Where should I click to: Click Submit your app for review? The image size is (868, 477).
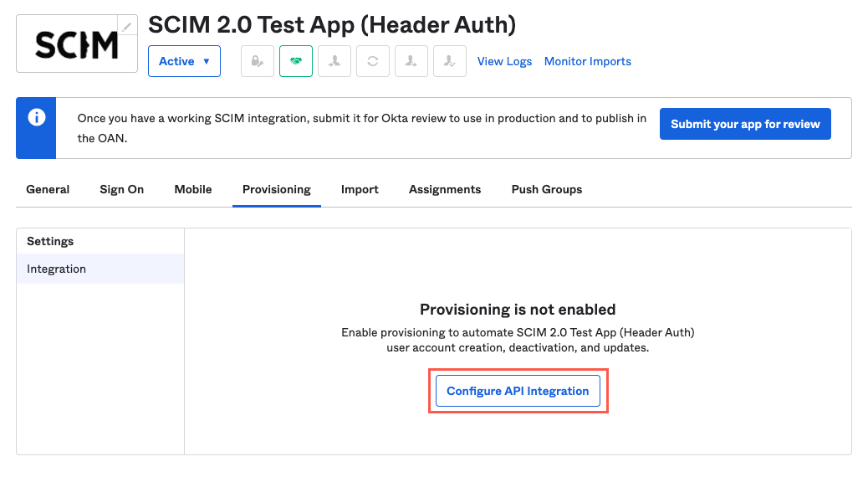click(745, 124)
